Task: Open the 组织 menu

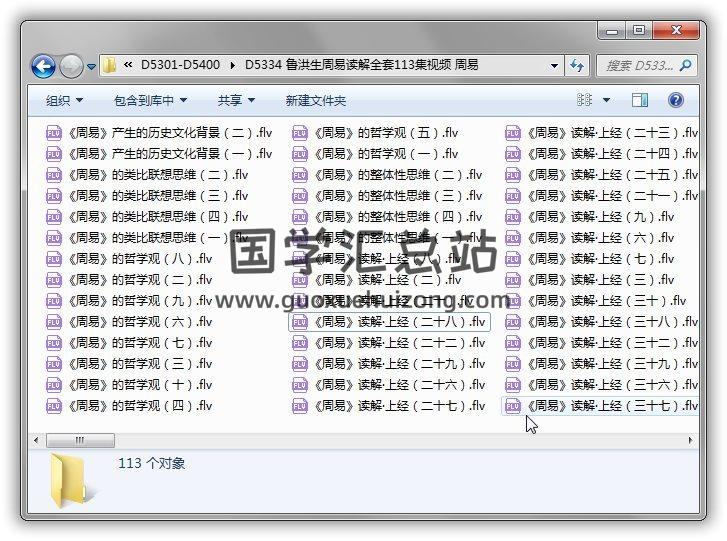Action: click(64, 100)
